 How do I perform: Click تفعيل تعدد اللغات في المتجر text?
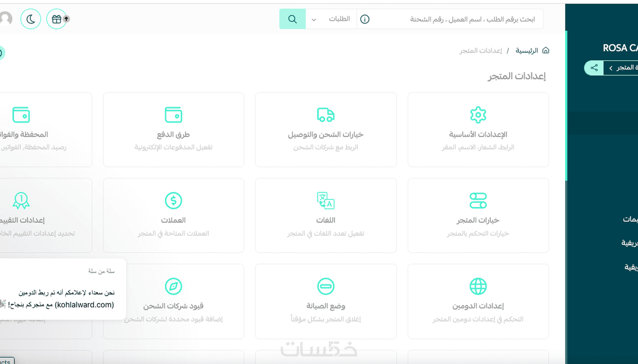click(x=326, y=233)
